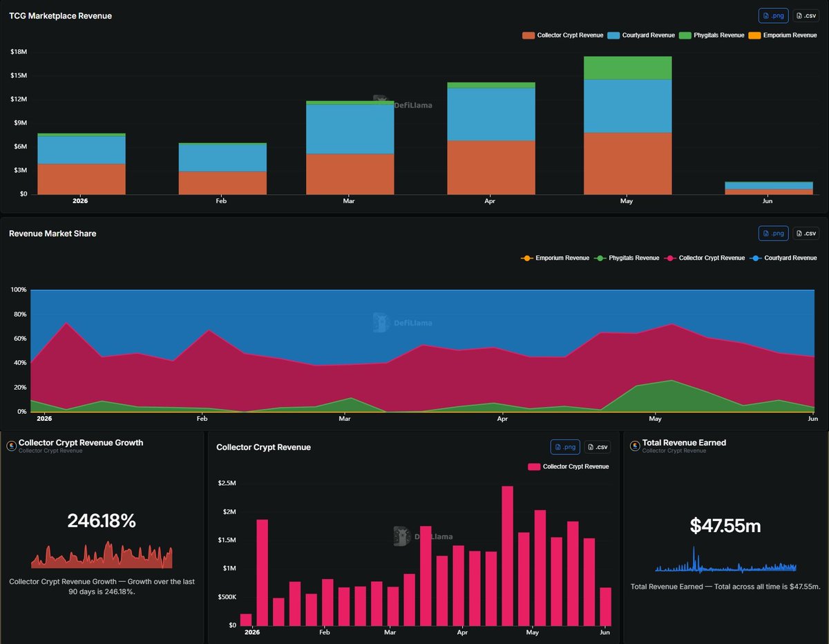The image size is (829, 644).
Task: Click the Growth over the last 90 days description
Action: coord(102,587)
